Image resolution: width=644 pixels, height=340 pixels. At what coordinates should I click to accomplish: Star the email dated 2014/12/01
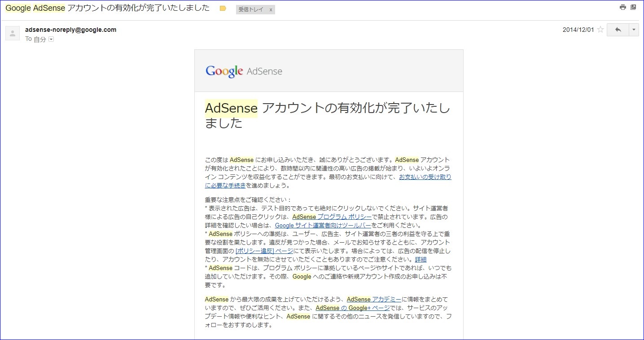(600, 30)
